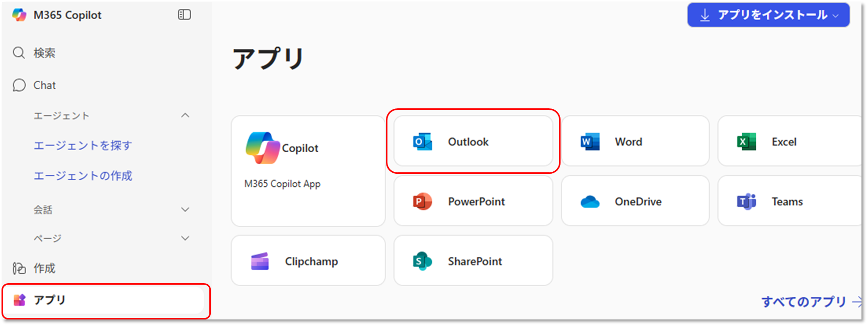Click the アプリをインストール button
Screen dimensions: 868x326
click(768, 15)
